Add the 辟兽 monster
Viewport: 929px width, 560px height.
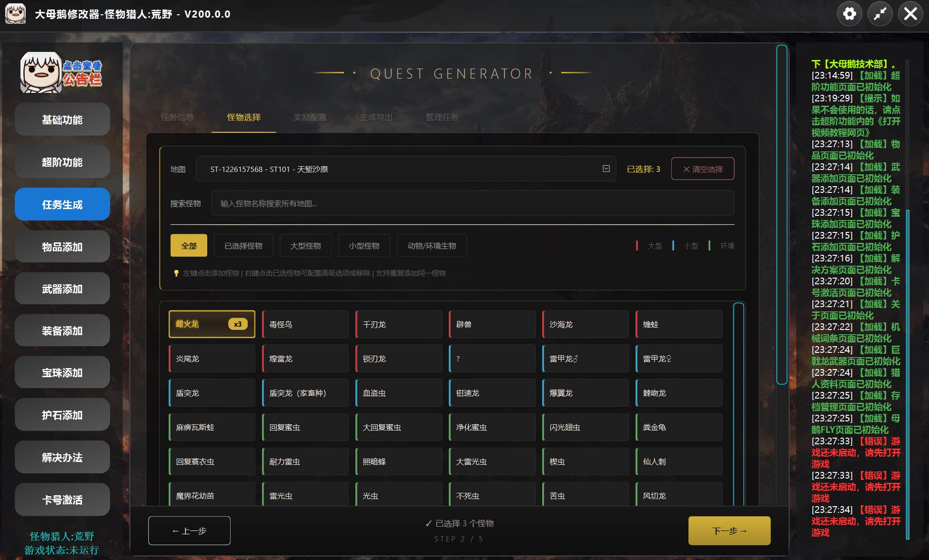coord(492,324)
